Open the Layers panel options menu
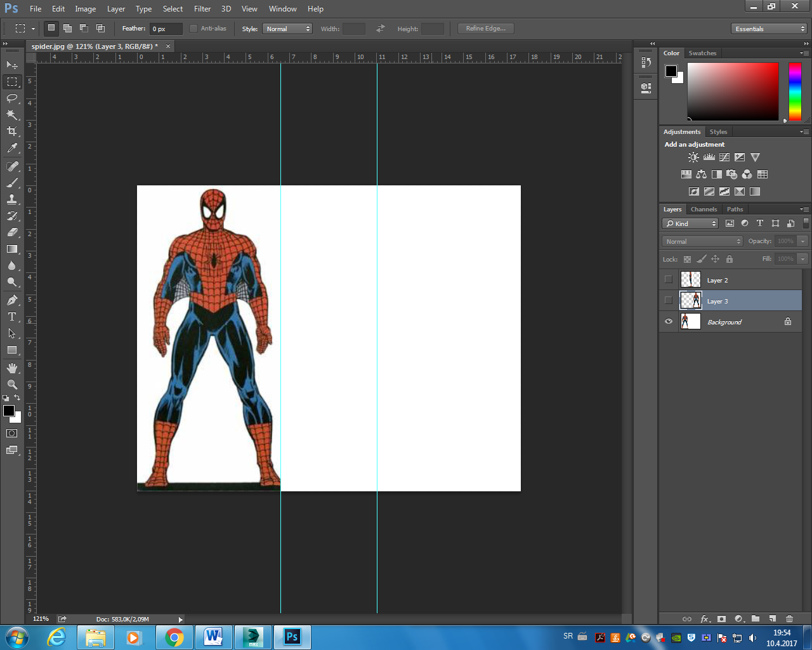The image size is (812, 650). tap(804, 209)
